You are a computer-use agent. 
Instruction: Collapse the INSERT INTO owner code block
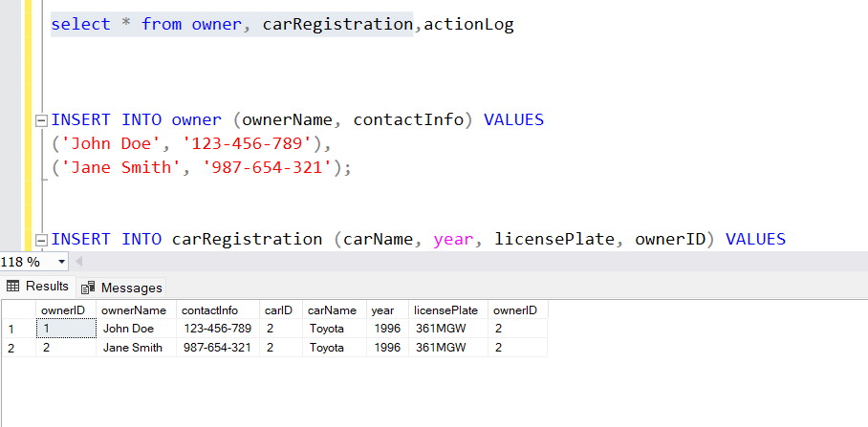[x=41, y=120]
